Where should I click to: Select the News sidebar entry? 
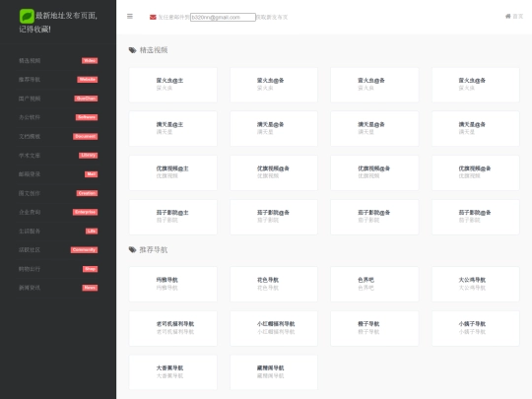tap(58, 288)
